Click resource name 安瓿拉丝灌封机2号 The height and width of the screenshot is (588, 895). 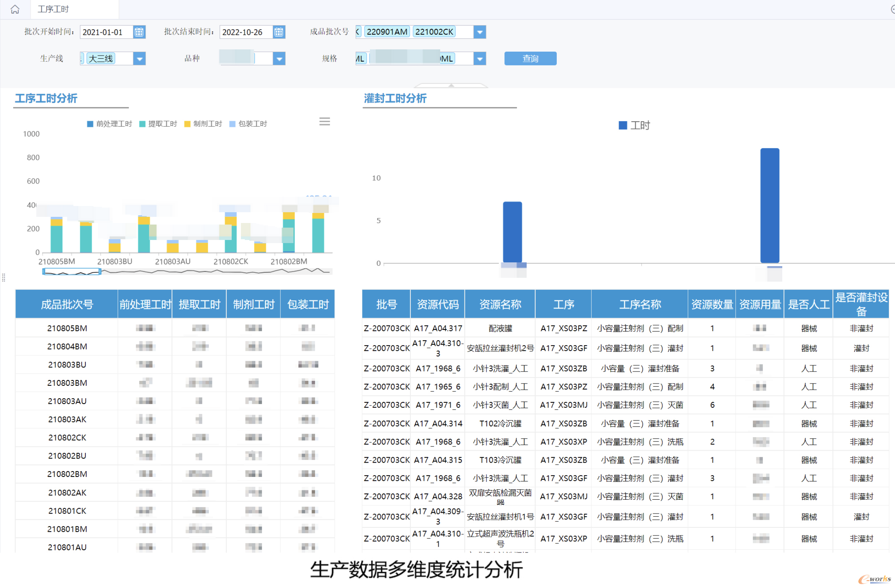click(500, 348)
